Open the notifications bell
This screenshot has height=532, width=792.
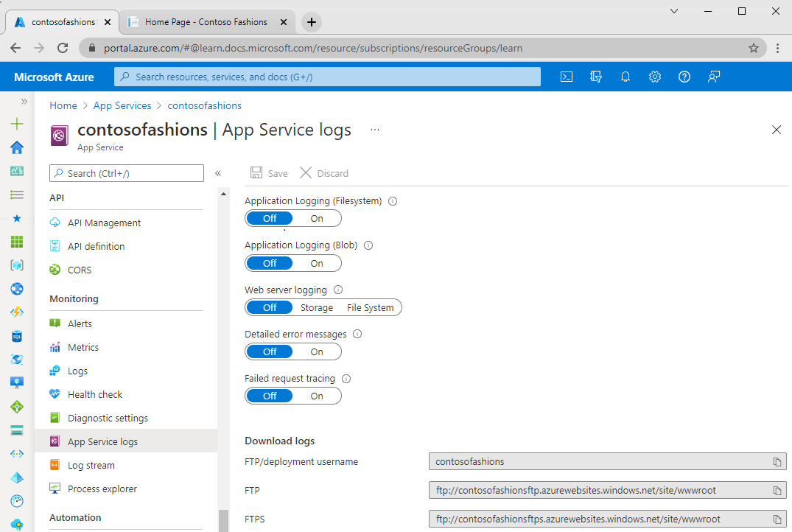625,77
